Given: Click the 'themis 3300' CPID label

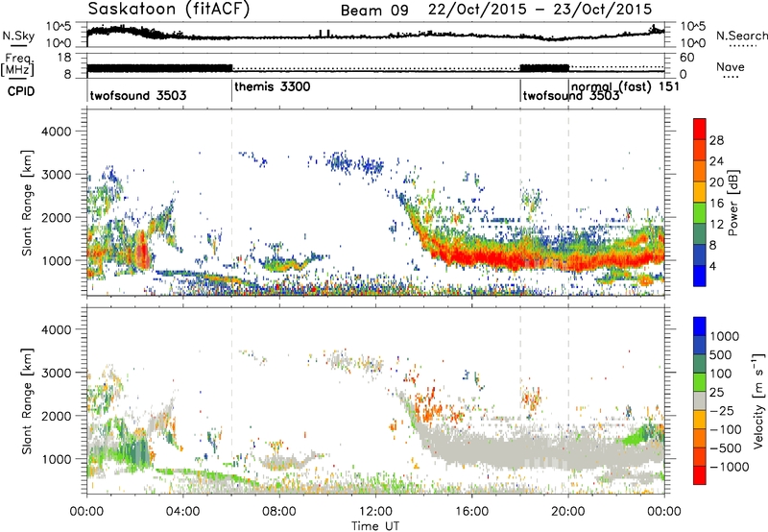Looking at the screenshot, I should pyautogui.click(x=273, y=87).
